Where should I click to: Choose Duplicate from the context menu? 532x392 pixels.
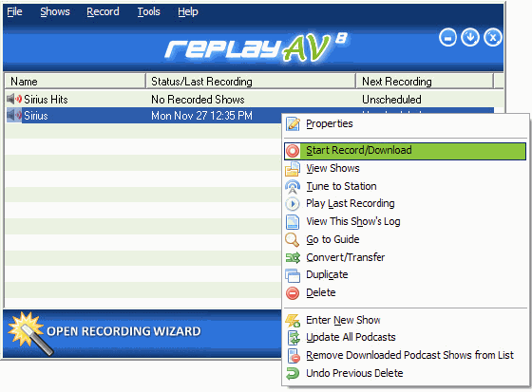[x=405, y=275]
